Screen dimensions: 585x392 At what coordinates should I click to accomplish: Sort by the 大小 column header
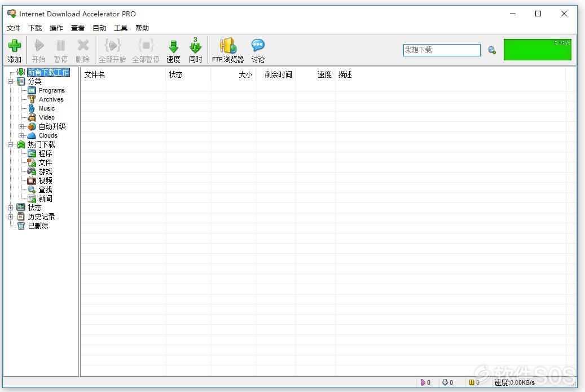tap(234, 74)
